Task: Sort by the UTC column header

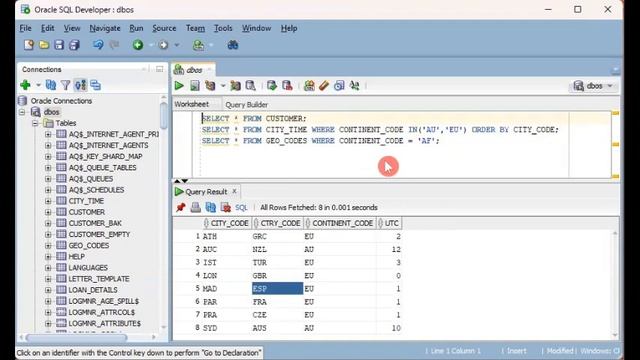Action: tap(389, 223)
